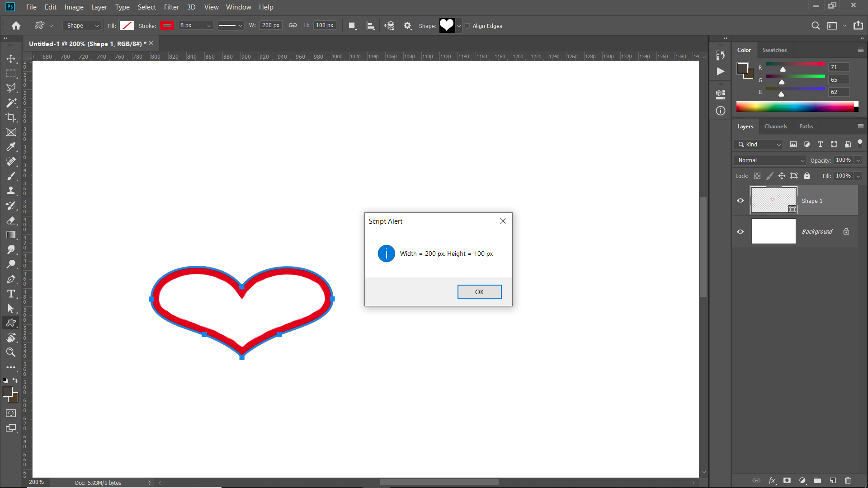Open the Normal blend mode dropdown

770,160
